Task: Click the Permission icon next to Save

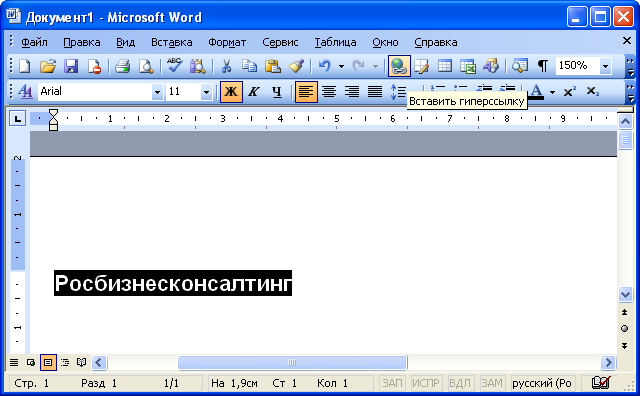Action: (94, 66)
